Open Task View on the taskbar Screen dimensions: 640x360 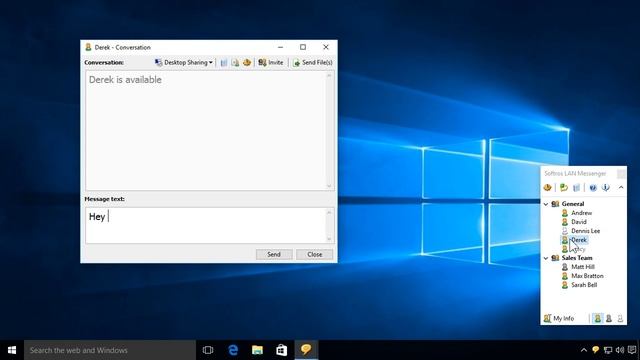208,350
